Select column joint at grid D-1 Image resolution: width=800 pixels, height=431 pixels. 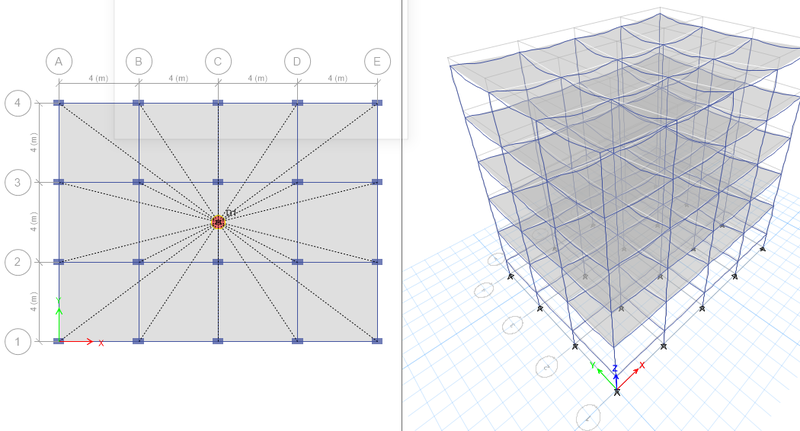[297, 341]
